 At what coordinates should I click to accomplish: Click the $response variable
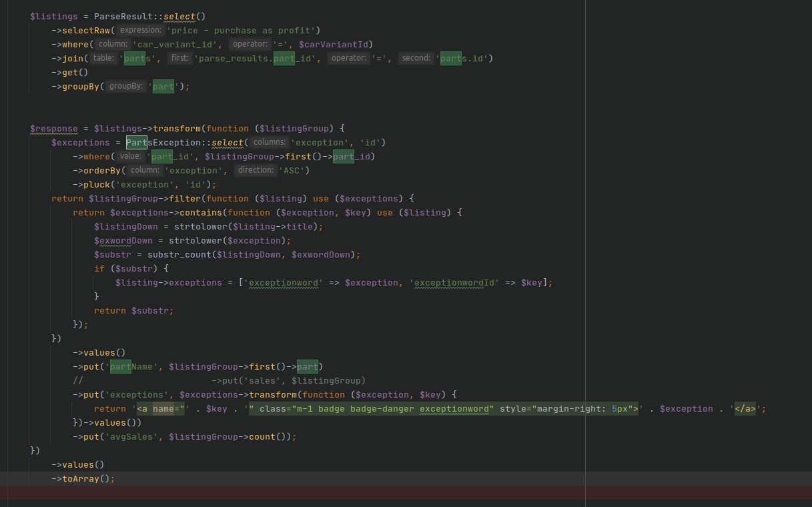(54, 128)
